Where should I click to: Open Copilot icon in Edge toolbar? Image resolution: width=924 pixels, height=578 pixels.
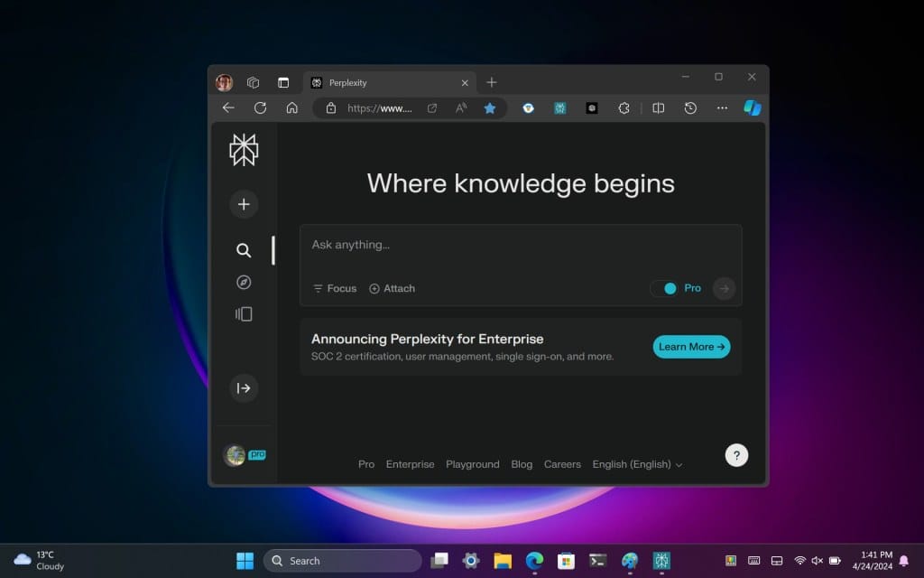point(752,107)
